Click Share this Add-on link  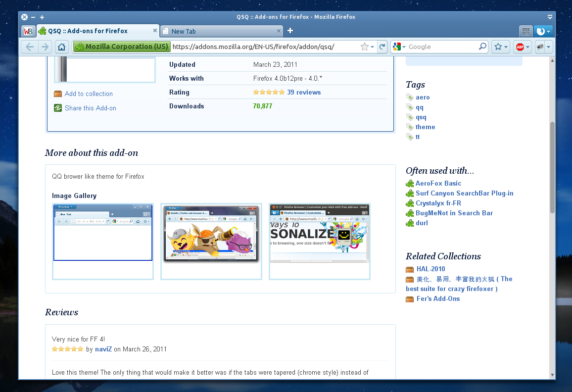click(x=91, y=108)
